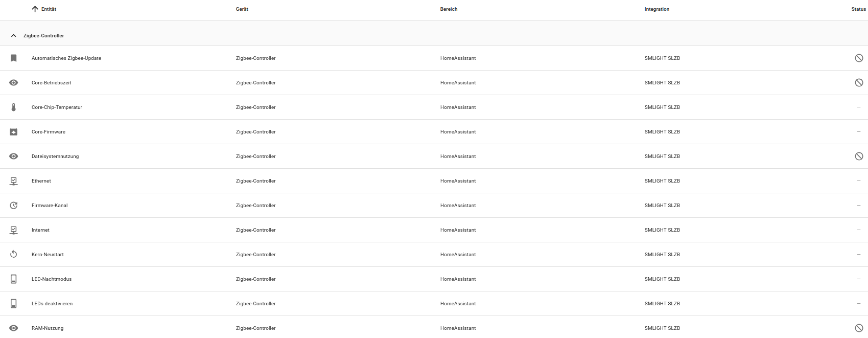
Task: Sort table by Status column
Action: coord(858,9)
